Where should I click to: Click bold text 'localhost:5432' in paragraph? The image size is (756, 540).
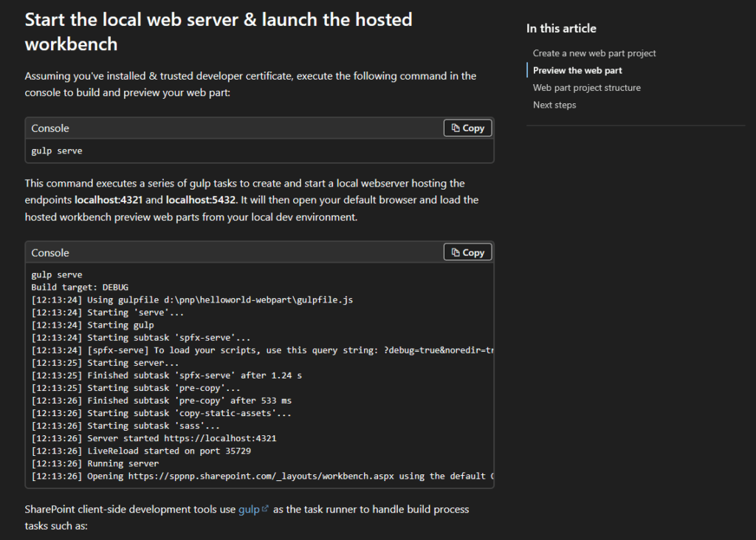click(201, 200)
